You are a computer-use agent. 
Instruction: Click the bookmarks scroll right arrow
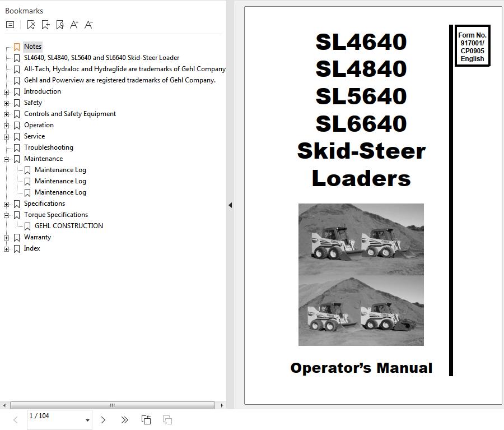coord(222,405)
